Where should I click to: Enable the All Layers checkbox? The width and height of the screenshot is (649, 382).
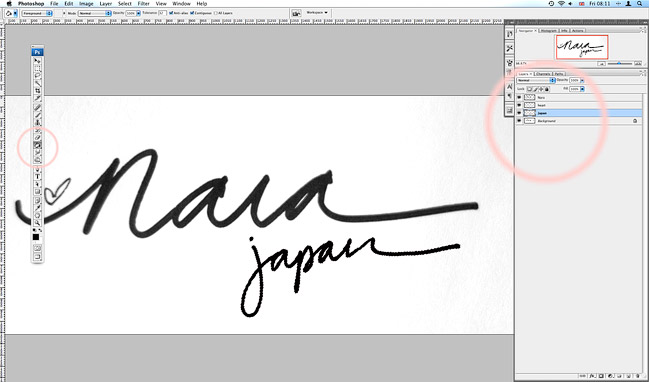click(215, 13)
